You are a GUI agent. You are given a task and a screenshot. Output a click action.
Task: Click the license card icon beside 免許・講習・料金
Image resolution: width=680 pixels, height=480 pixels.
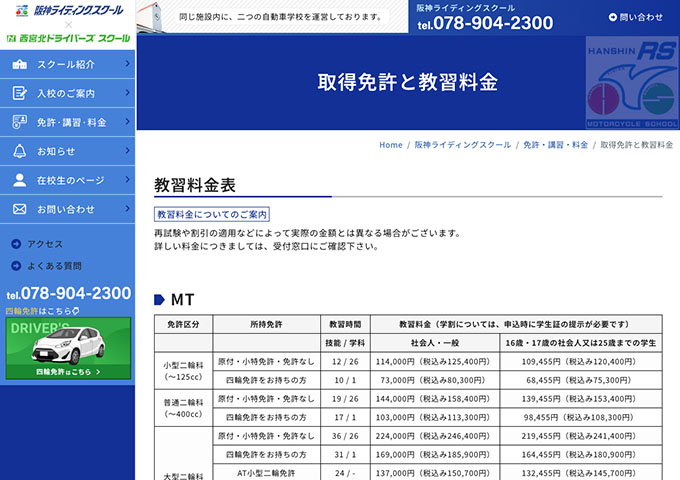pos(20,122)
